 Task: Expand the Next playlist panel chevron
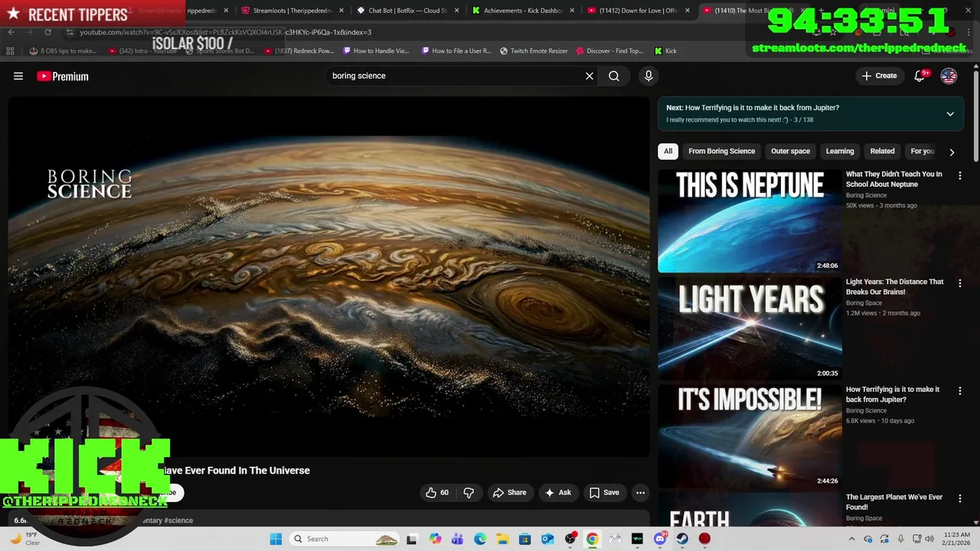(x=950, y=114)
